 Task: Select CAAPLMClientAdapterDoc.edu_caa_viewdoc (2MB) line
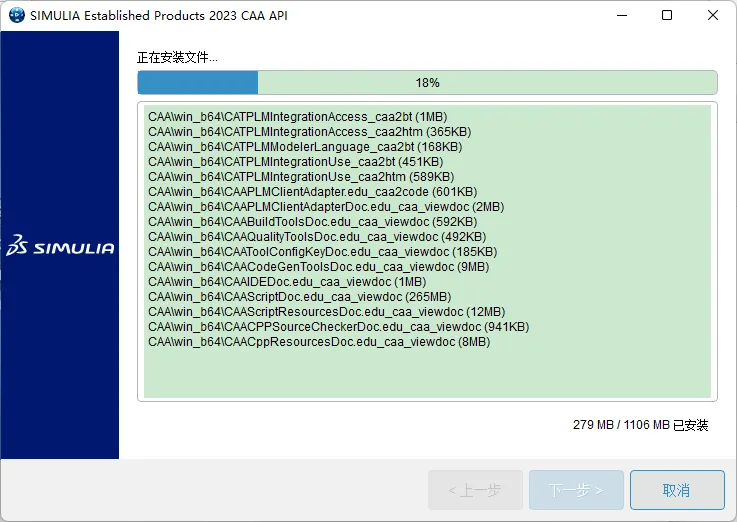tap(326, 207)
